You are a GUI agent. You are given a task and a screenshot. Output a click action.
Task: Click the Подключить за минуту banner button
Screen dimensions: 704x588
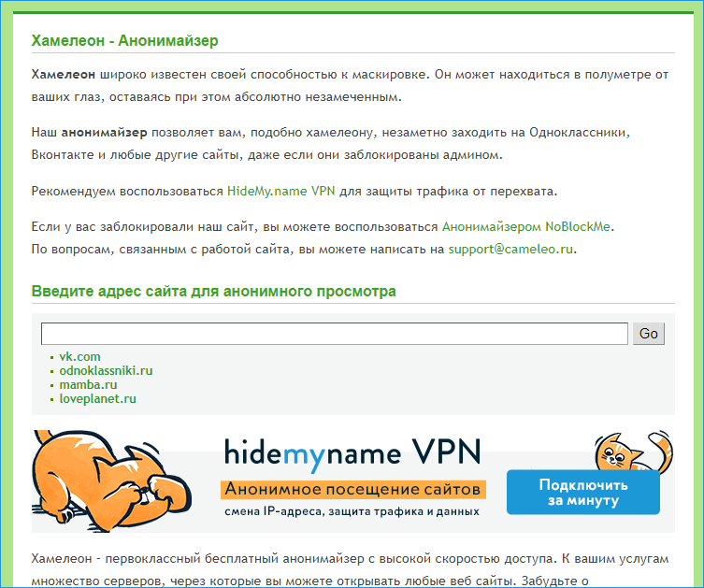[583, 493]
